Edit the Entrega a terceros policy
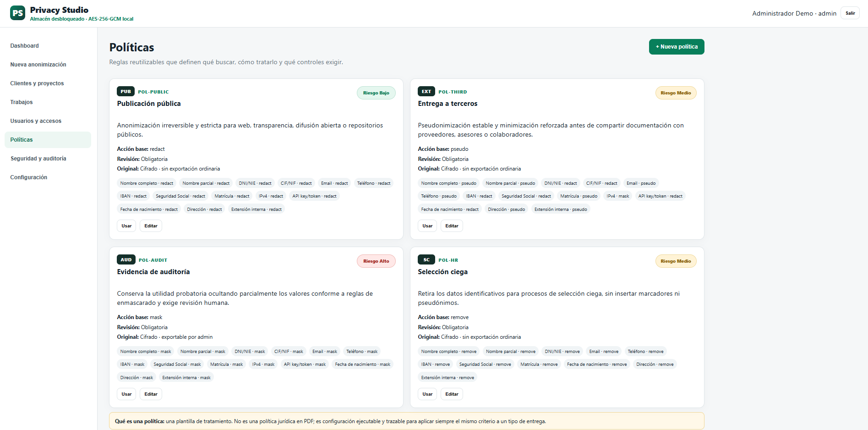868x430 pixels. (452, 226)
